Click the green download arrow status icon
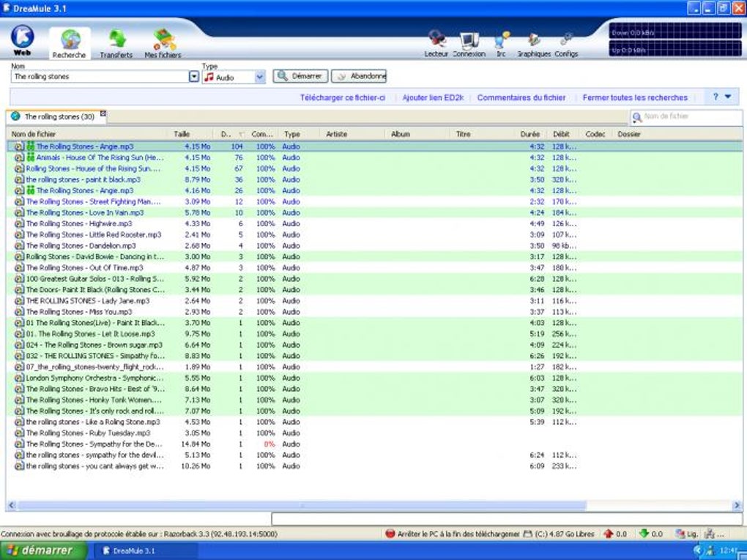 644,534
